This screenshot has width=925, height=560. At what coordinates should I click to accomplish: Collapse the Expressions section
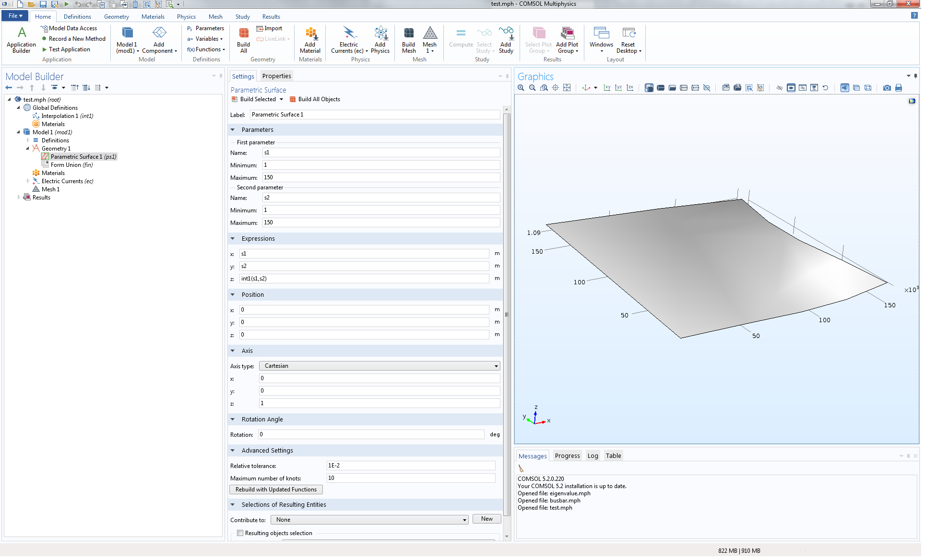(x=233, y=239)
